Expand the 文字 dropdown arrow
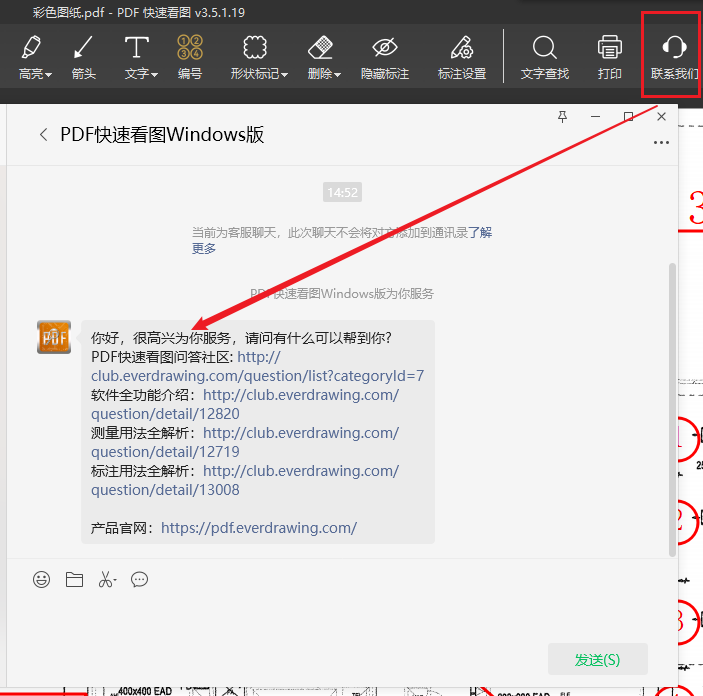 (x=154, y=74)
